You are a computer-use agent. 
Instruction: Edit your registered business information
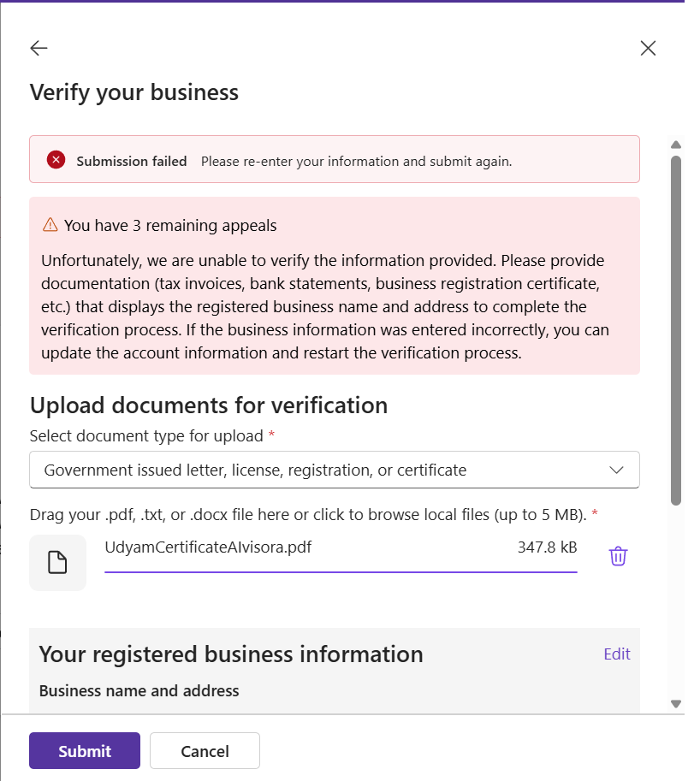click(616, 654)
